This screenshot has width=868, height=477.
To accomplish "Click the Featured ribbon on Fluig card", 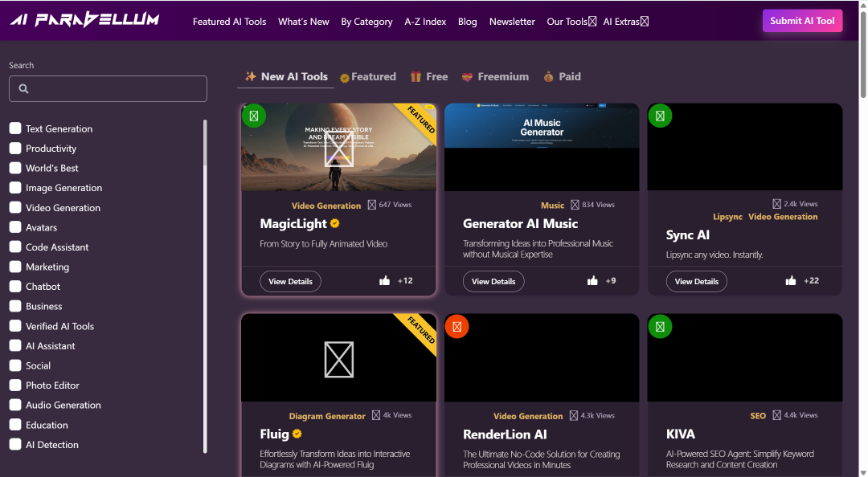I will 420,329.
